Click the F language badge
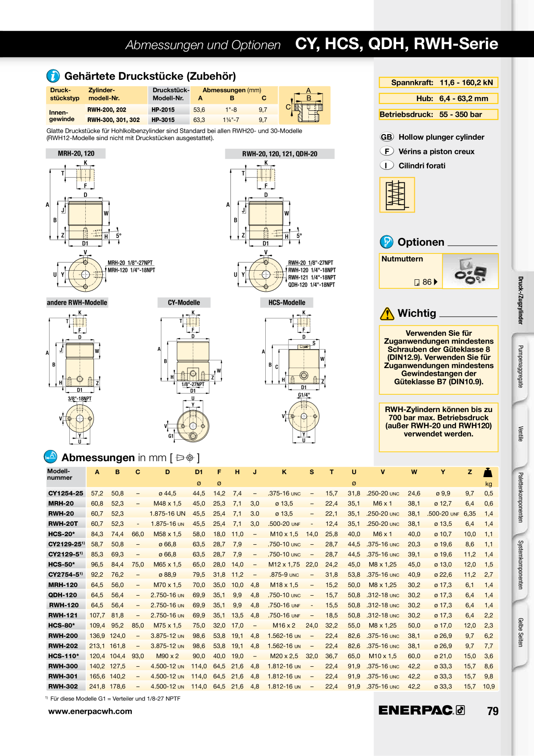The width and height of the screenshot is (534, 756). (387, 151)
